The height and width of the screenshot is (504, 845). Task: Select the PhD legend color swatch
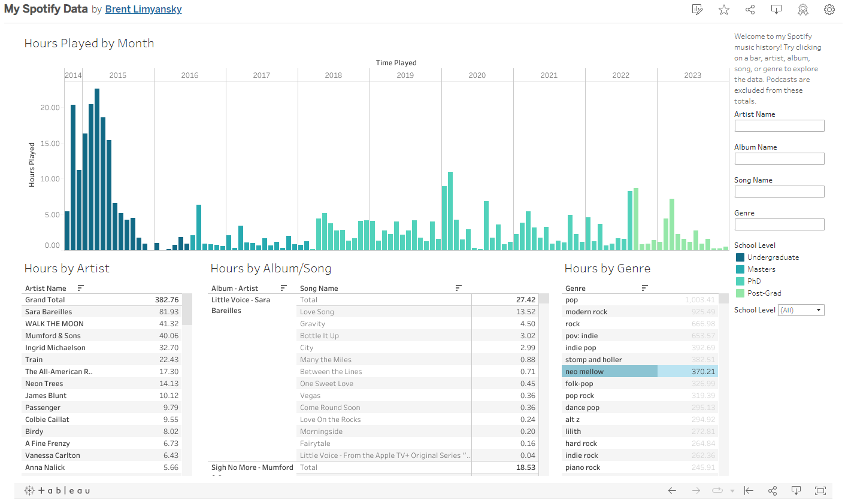click(x=740, y=281)
